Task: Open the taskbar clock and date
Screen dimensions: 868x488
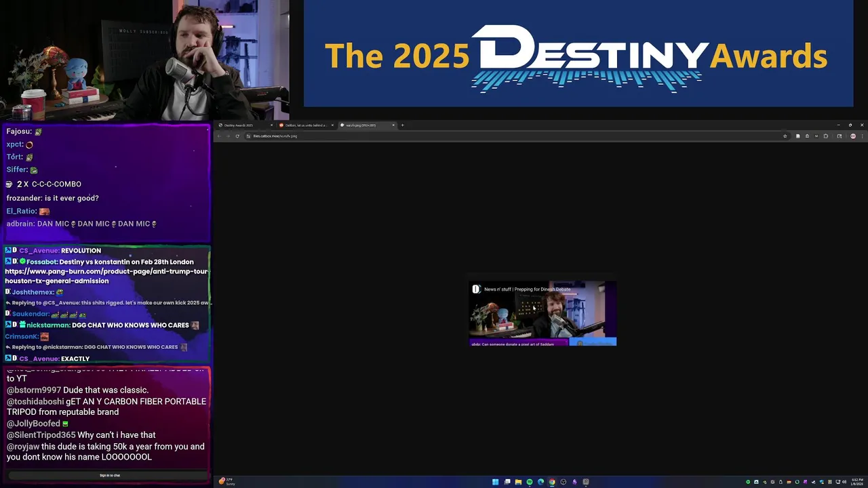Action: click(857, 482)
